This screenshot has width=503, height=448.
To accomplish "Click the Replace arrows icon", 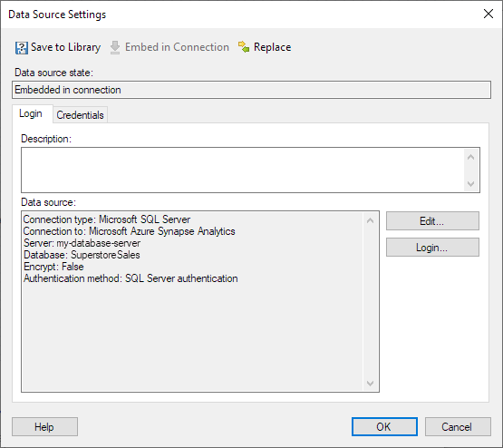I will click(x=244, y=47).
